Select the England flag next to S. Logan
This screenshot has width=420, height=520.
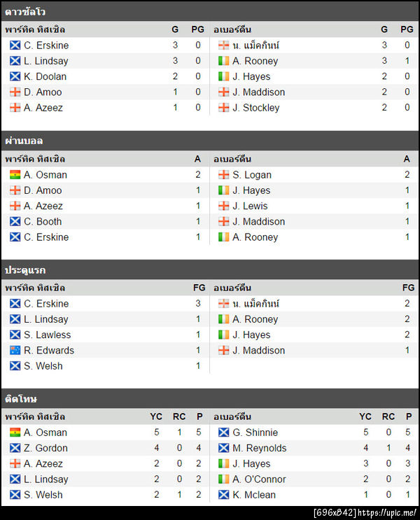click(224, 175)
